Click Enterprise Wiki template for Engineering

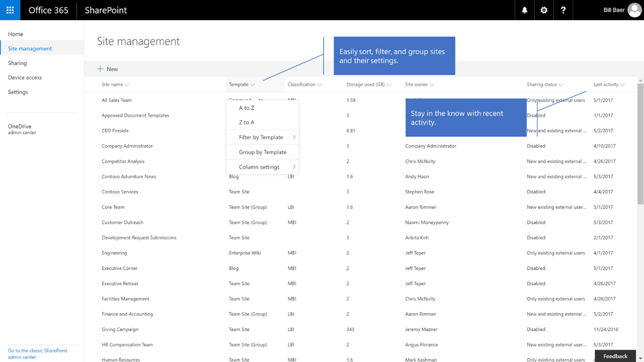[x=245, y=253]
